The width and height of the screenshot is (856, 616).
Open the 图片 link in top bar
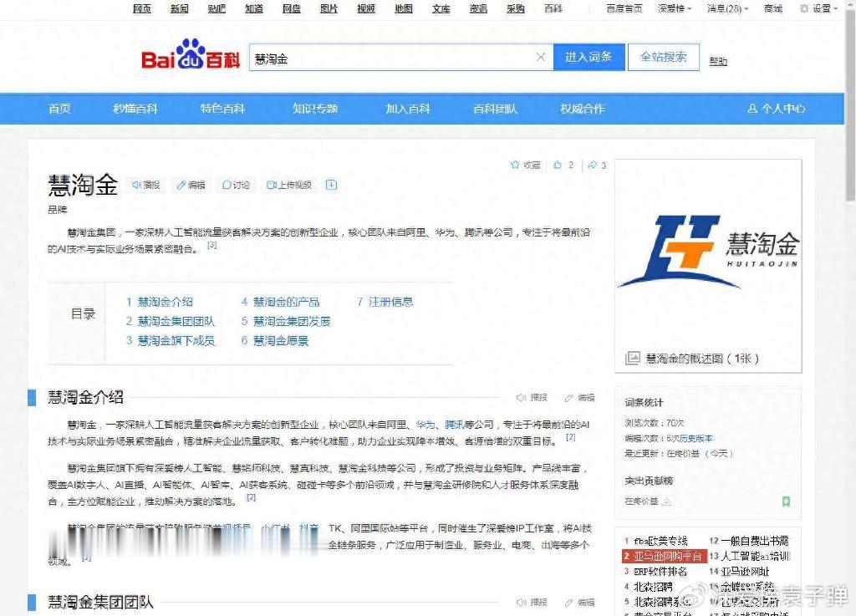[x=329, y=8]
